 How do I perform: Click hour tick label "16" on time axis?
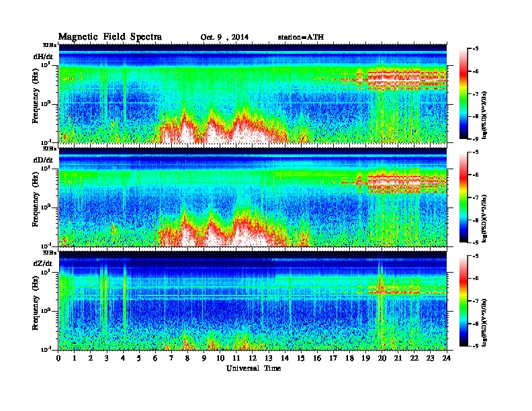[x=317, y=359]
